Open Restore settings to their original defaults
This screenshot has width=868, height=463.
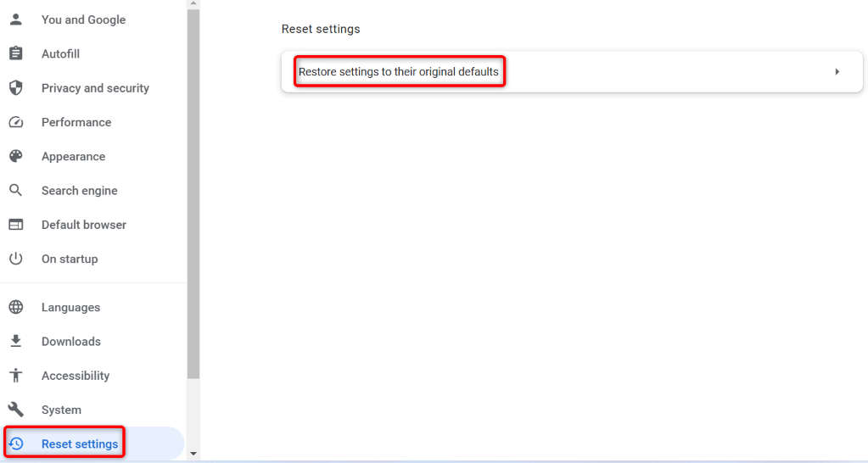[399, 72]
